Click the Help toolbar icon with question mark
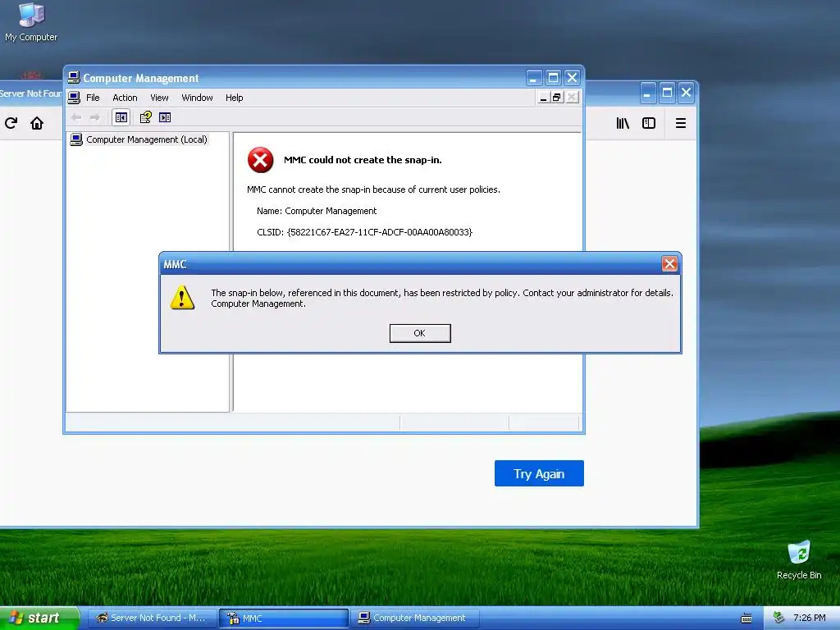The width and height of the screenshot is (840, 630). [x=146, y=117]
